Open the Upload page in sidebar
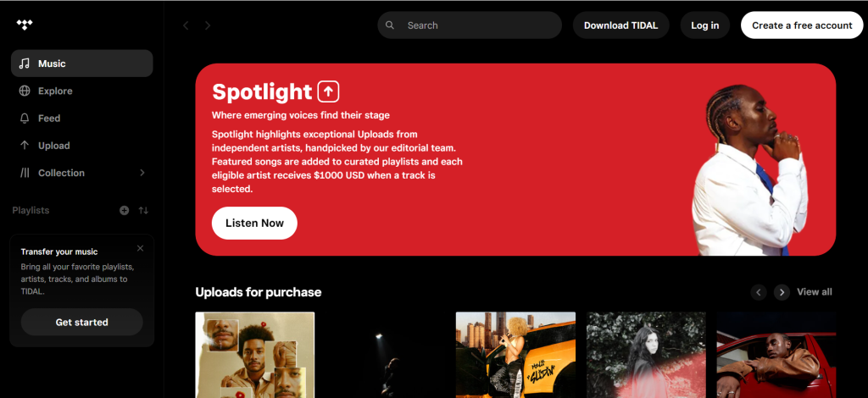The height and width of the screenshot is (398, 868). pos(53,146)
